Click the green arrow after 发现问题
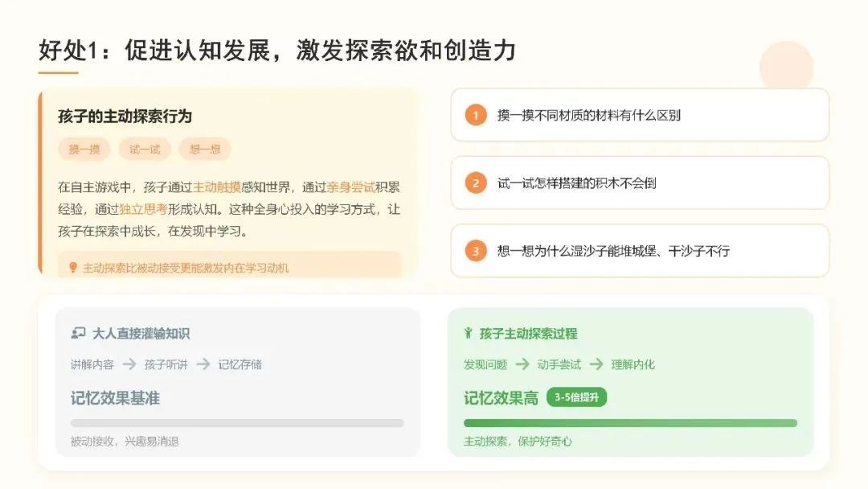Screen dimensions: 868x489 pyautogui.click(x=522, y=364)
